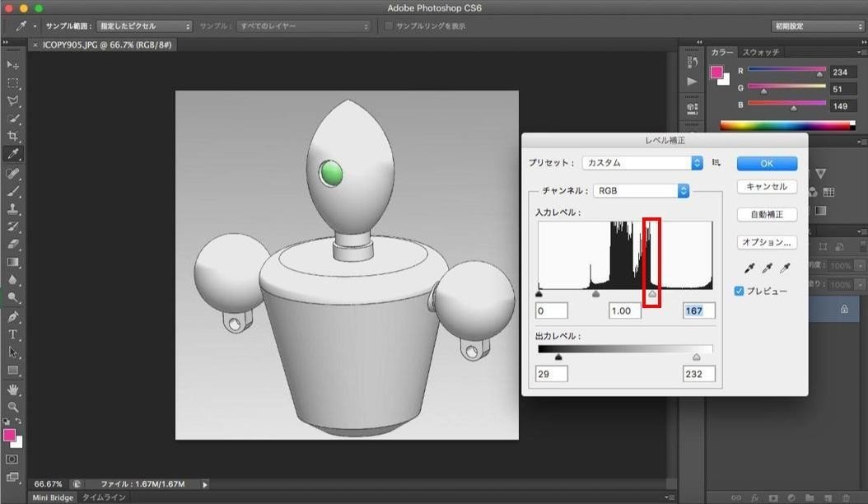868x504 pixels.
Task: Disable the プレビュー preview checkbox
Action: coord(739,290)
